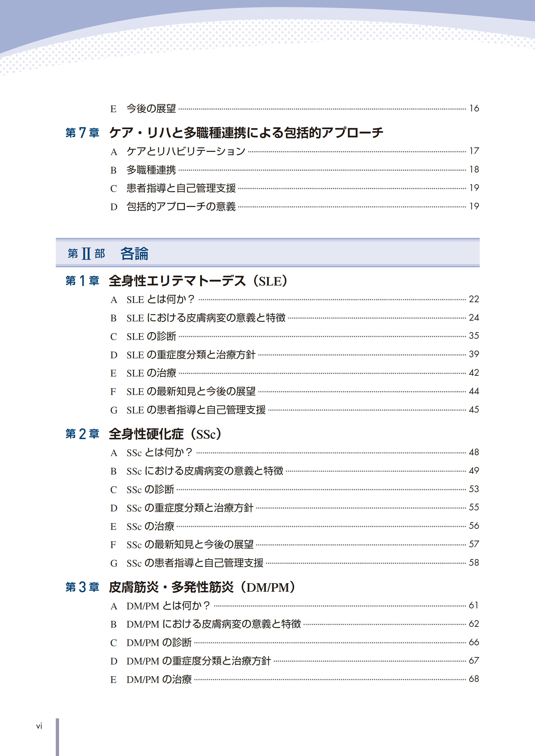Open SSc の患者指導と自己管理支援 entry
Screen dimensions: 535x756
tap(195, 563)
